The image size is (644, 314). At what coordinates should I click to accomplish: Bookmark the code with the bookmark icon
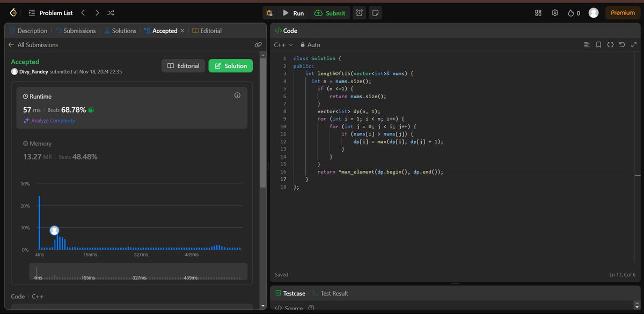(598, 45)
